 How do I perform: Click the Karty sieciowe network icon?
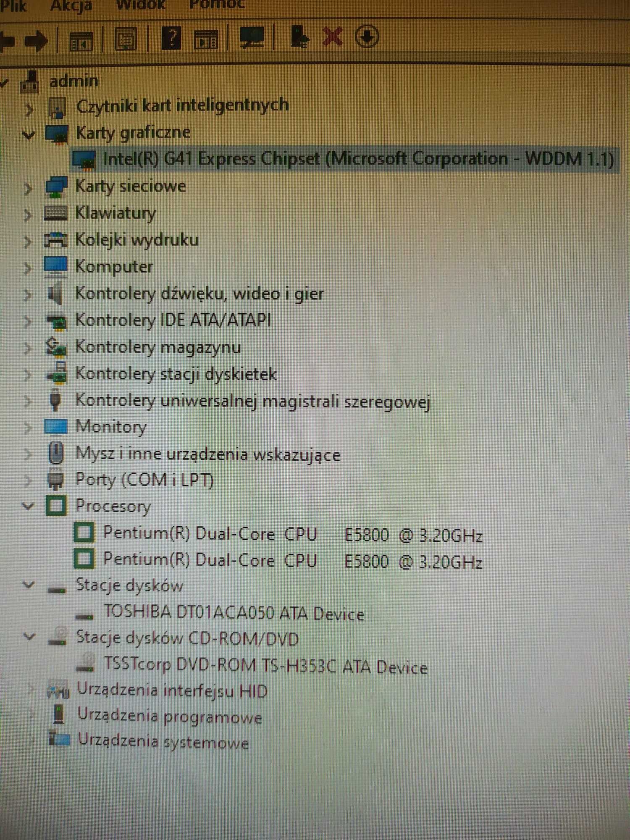click(56, 187)
